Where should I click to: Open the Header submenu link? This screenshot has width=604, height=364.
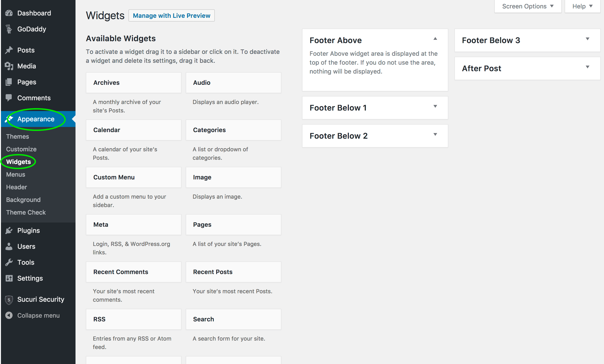[x=16, y=187]
